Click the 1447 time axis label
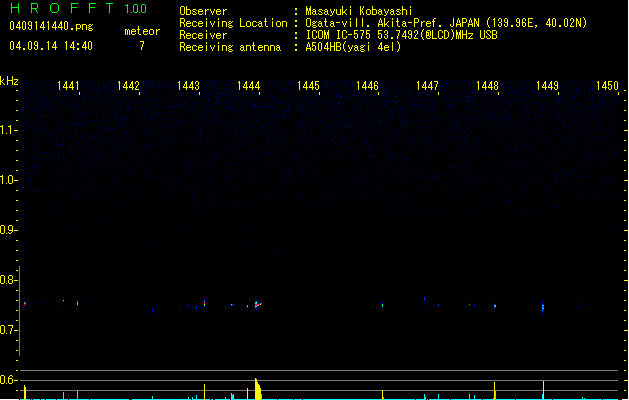 [427, 86]
